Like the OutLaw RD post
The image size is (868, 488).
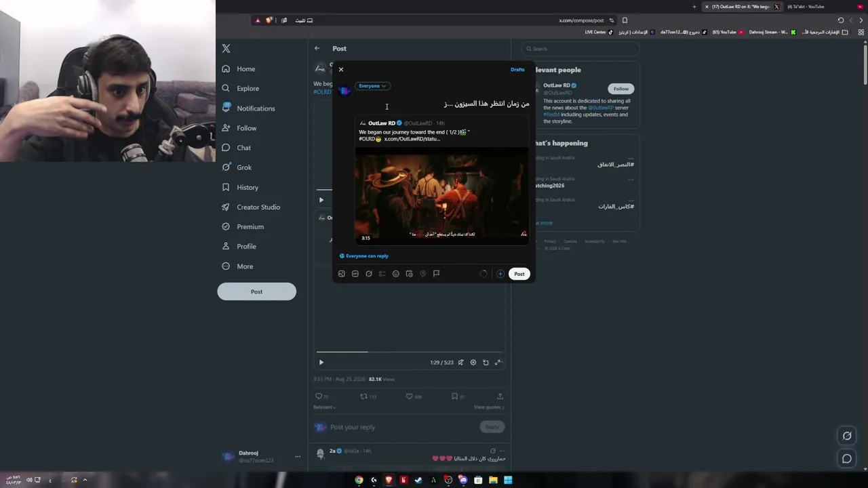[x=409, y=396]
